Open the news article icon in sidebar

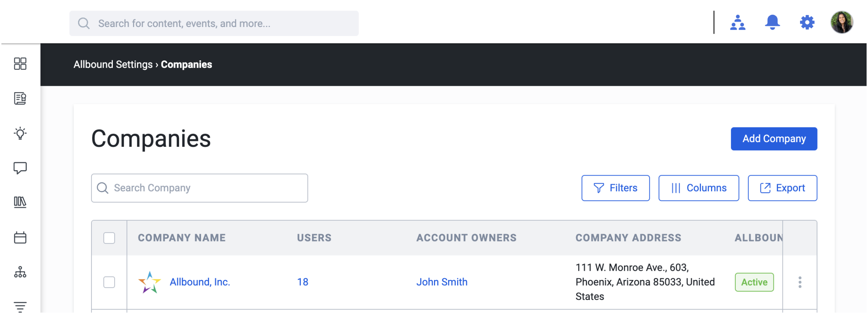[x=20, y=98]
